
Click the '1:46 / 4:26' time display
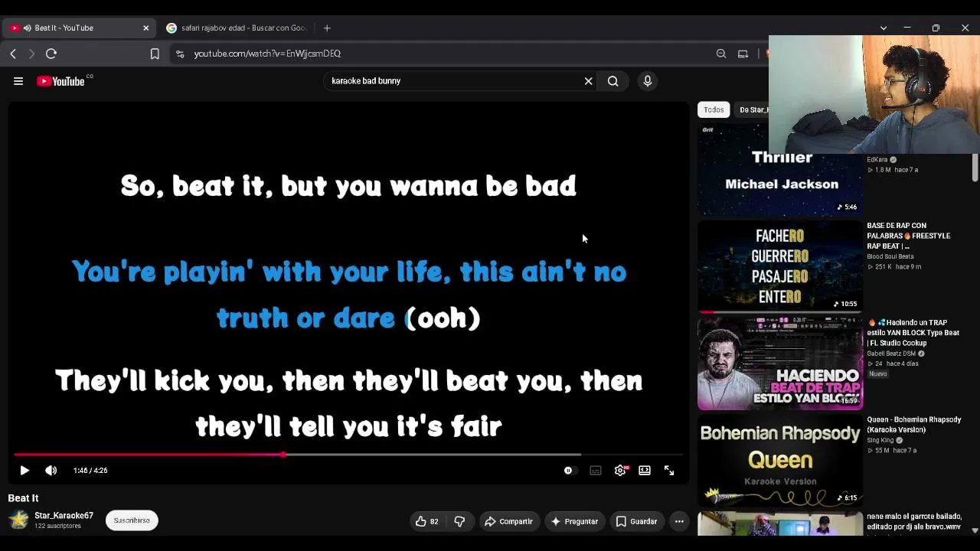[90, 471]
